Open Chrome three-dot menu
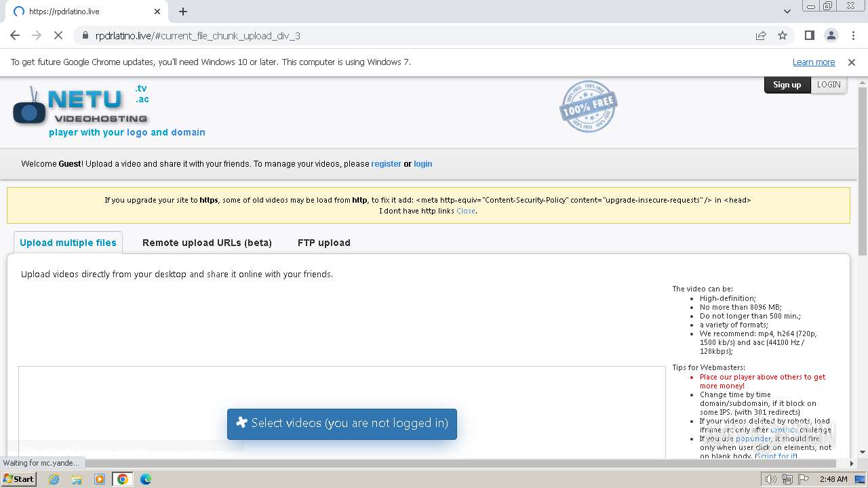Image resolution: width=868 pixels, height=488 pixels. click(x=853, y=35)
